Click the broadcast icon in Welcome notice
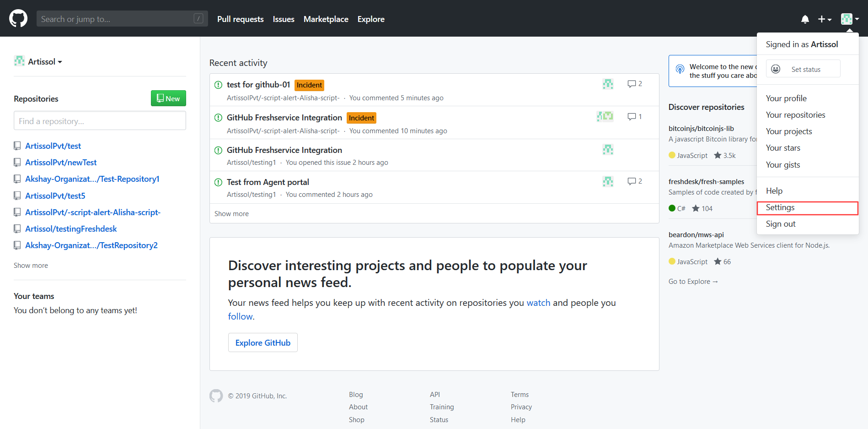 pyautogui.click(x=680, y=70)
